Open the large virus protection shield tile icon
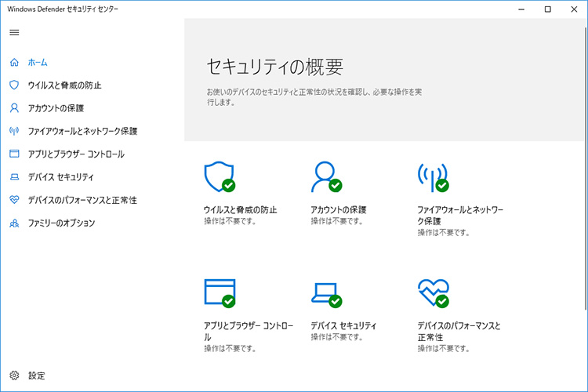Screen dimensions: 588x392 pos(220,176)
